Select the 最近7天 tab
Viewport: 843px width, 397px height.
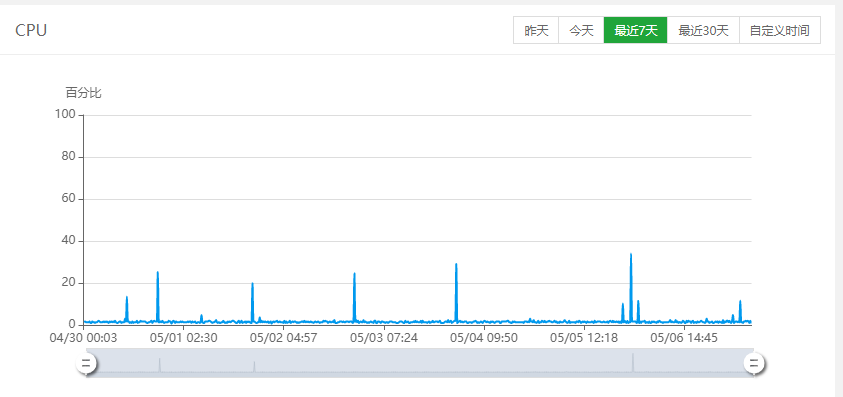[x=635, y=30]
